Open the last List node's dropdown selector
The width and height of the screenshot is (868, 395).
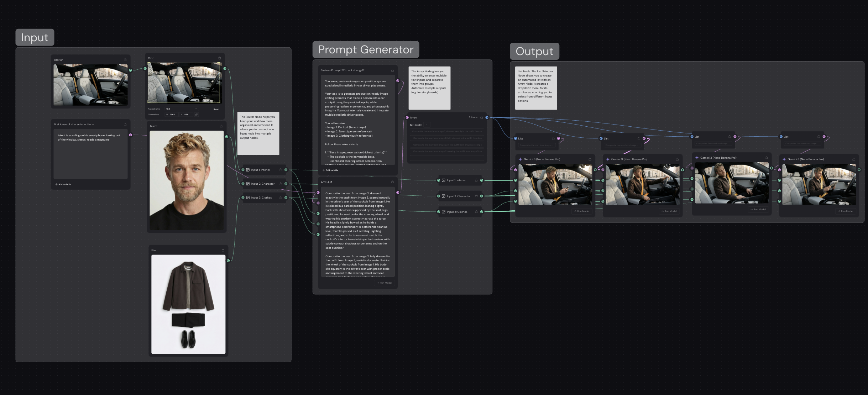pos(801,143)
